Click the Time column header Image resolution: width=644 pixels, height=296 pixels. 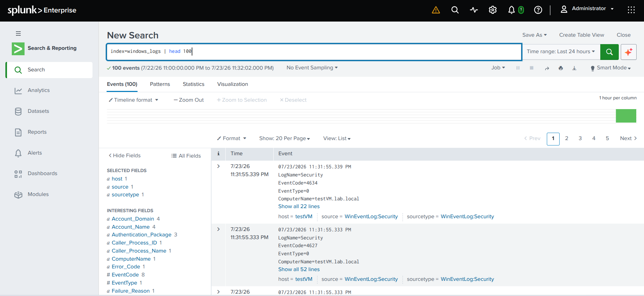237,154
